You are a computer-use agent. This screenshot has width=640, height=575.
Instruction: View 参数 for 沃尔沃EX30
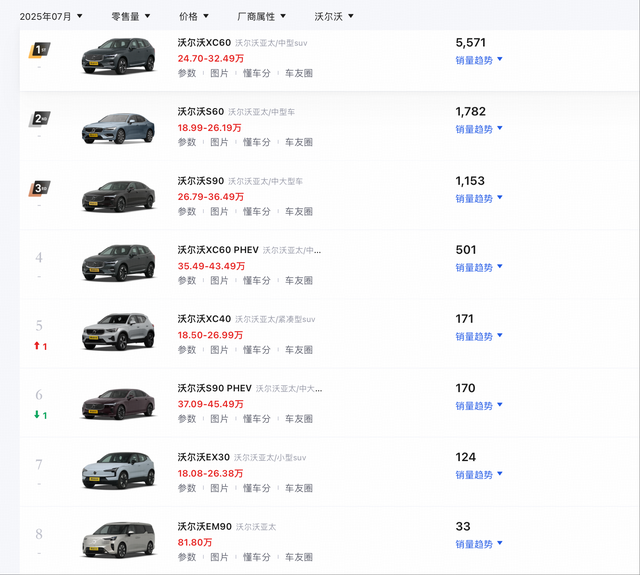(x=187, y=488)
